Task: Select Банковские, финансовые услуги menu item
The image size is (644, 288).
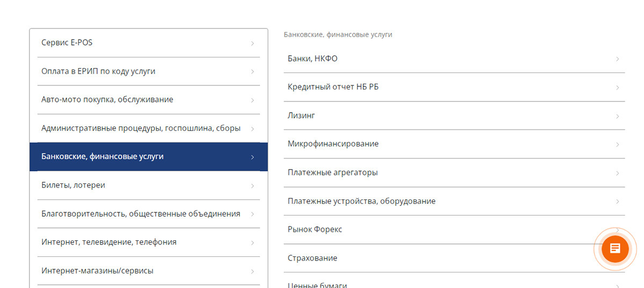Action: pyautogui.click(x=103, y=157)
